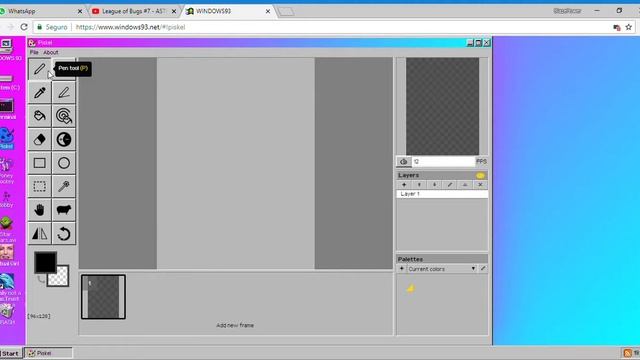This screenshot has height=360, width=640.
Task: Select the Rectangle selection tool
Action: point(40,187)
